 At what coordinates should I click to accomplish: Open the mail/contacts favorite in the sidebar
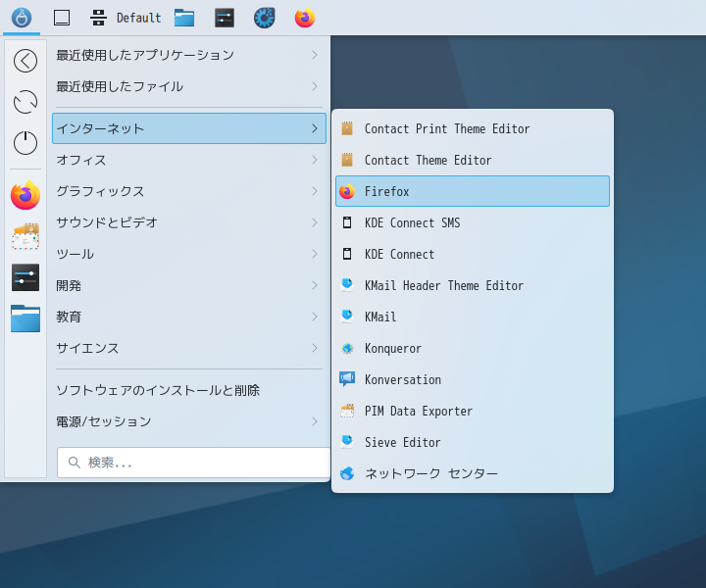click(x=25, y=236)
